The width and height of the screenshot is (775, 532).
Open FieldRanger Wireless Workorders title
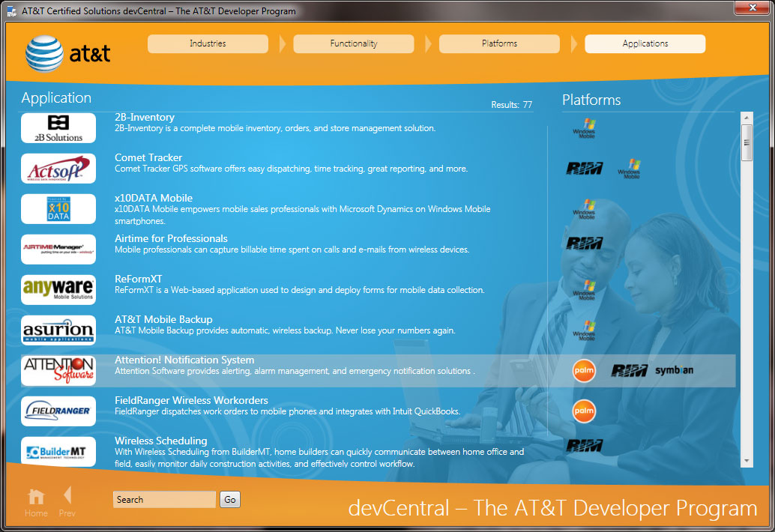coord(191,401)
